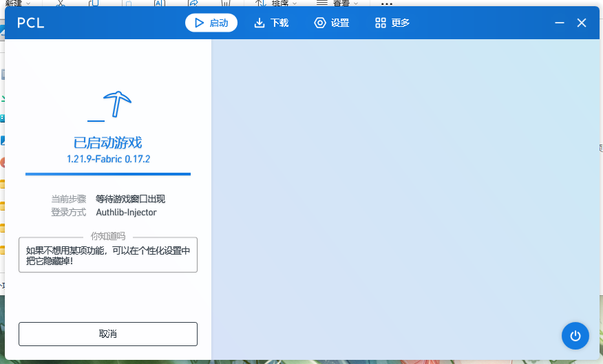Click the PCL logo in title bar

tap(31, 23)
